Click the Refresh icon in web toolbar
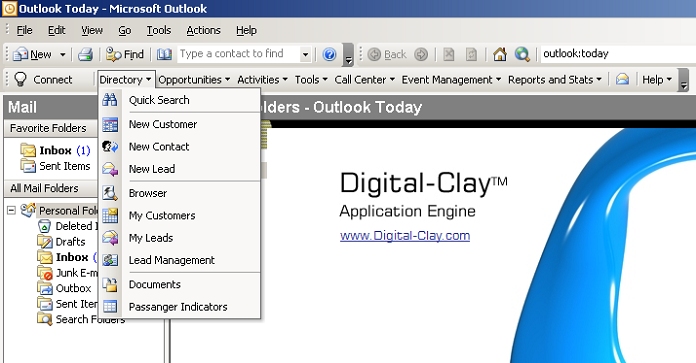Image resolution: width=696 pixels, height=363 pixels. tap(471, 54)
